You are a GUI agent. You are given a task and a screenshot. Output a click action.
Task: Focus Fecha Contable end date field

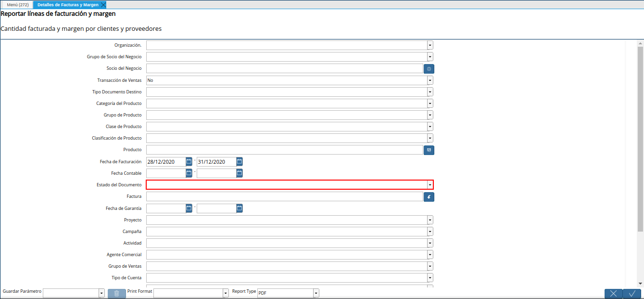[x=216, y=173]
